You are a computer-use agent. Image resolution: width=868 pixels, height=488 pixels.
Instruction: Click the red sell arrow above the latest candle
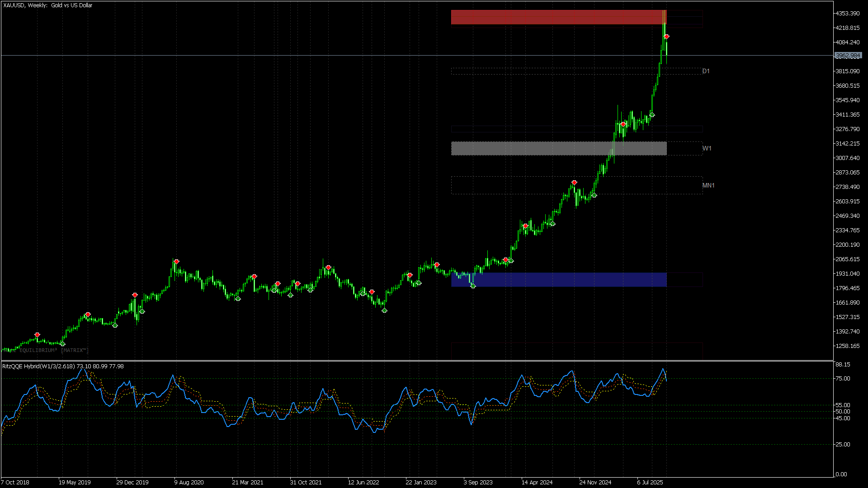666,37
